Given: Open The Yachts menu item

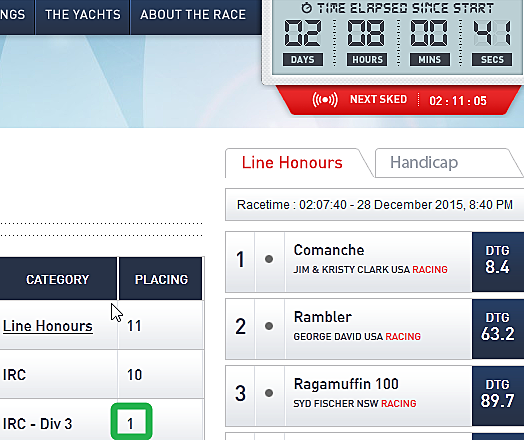Looking at the screenshot, I should (x=83, y=15).
